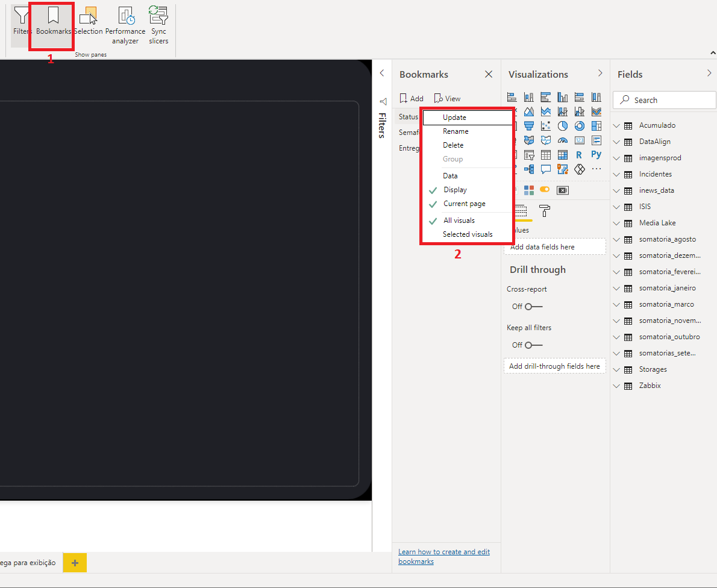717x588 pixels.
Task: Open the Sync slicers pane
Action: (158, 26)
